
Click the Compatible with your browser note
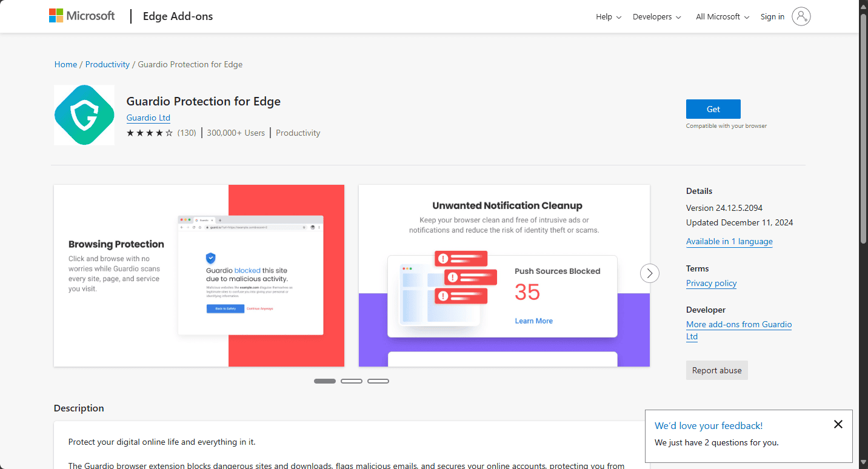pos(726,126)
